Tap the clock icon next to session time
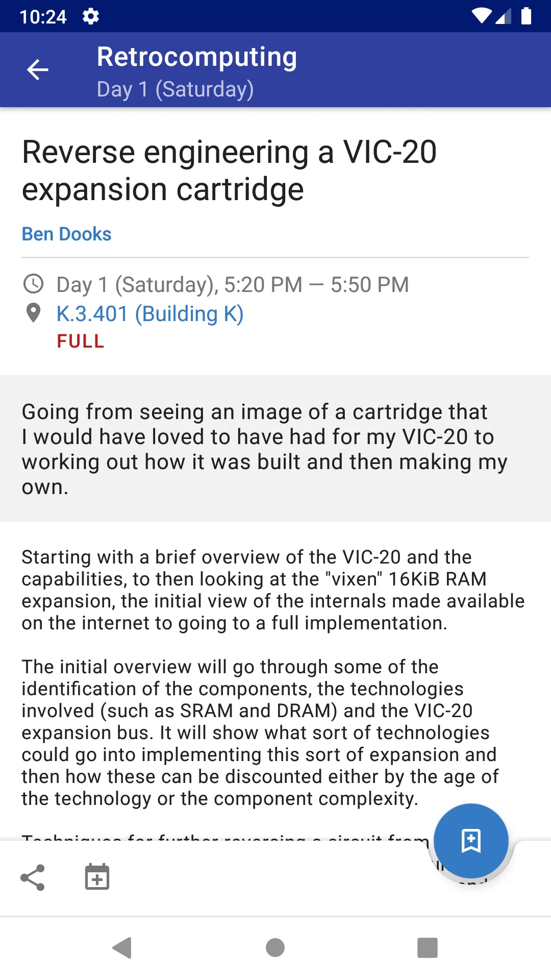 click(34, 284)
